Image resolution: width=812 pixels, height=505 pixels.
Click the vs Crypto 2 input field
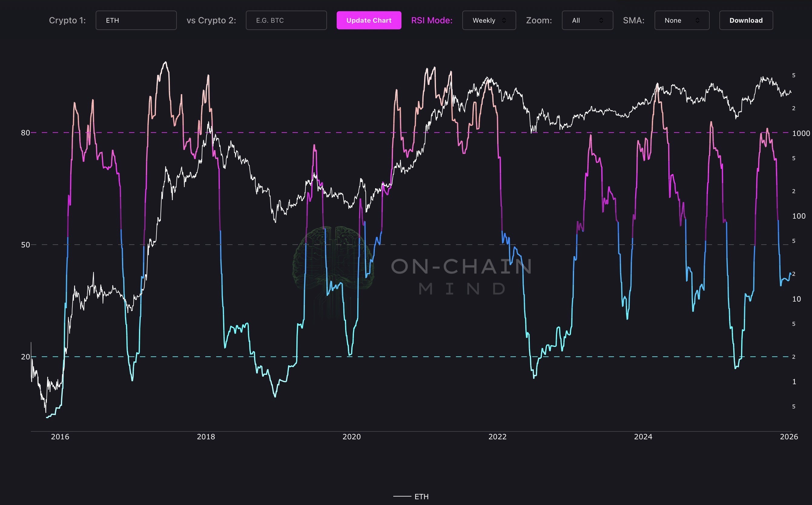pos(286,20)
